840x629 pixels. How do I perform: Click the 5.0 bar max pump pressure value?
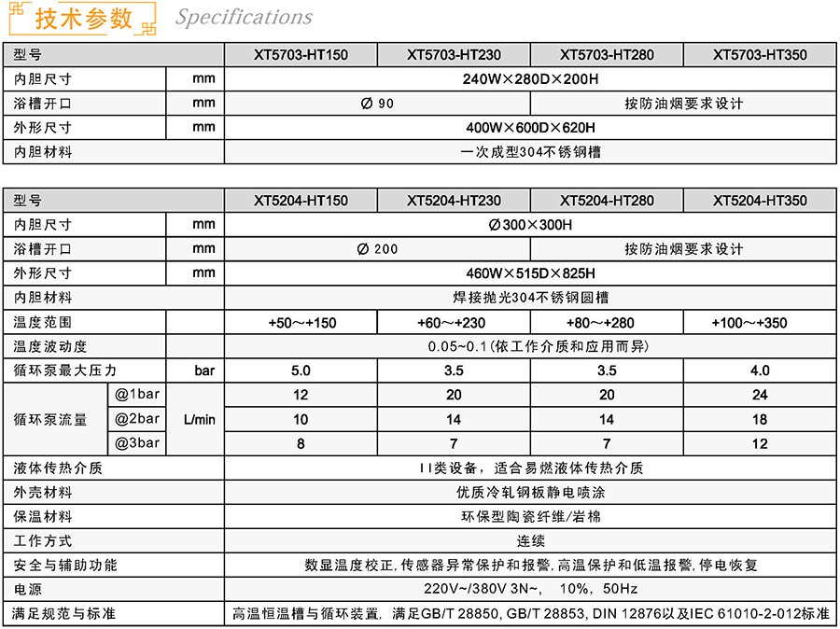tap(301, 370)
